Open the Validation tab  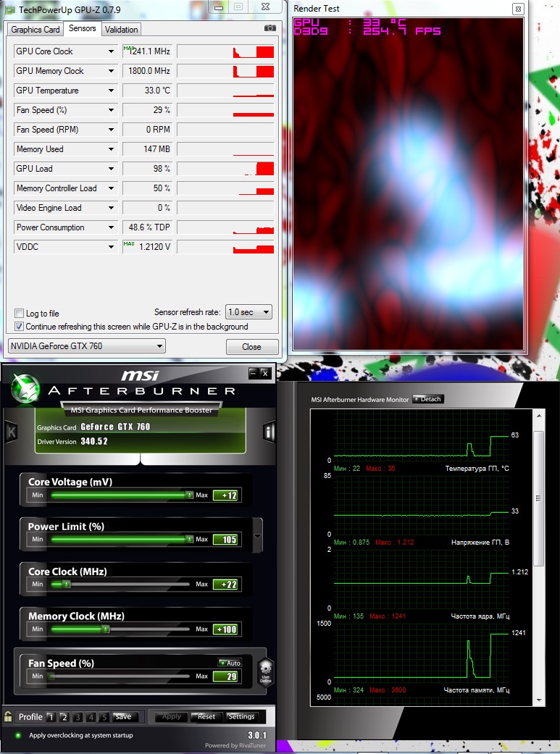[121, 29]
